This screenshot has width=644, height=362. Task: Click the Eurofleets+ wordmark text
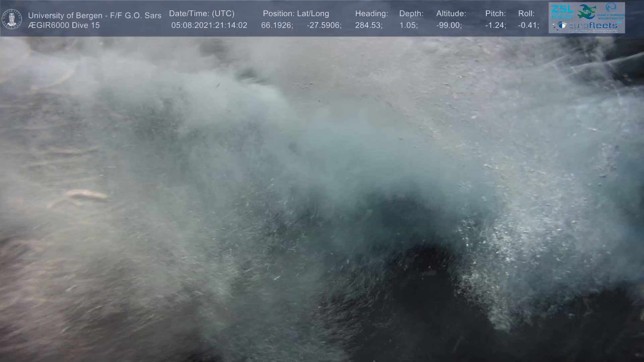point(593,25)
